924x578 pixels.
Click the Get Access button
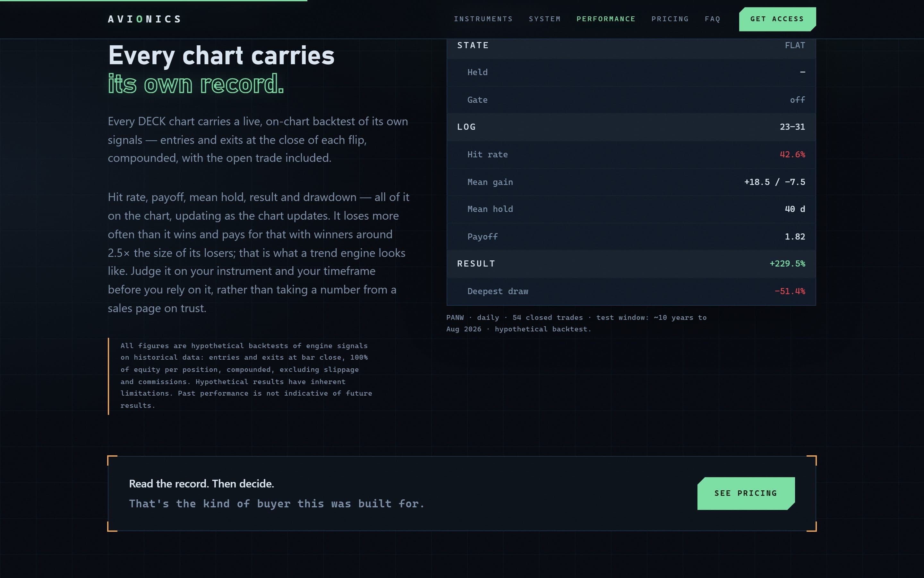(777, 19)
